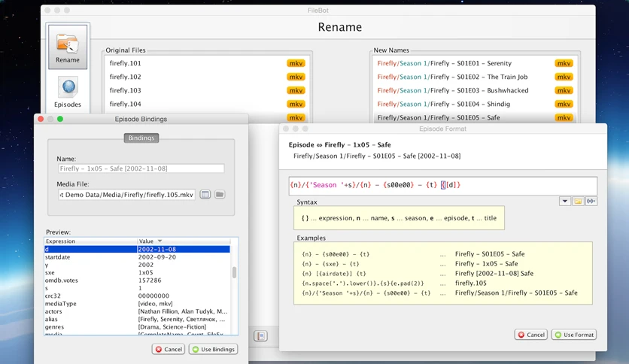
Task: Select the 's' expression row
Action: click(x=137, y=288)
